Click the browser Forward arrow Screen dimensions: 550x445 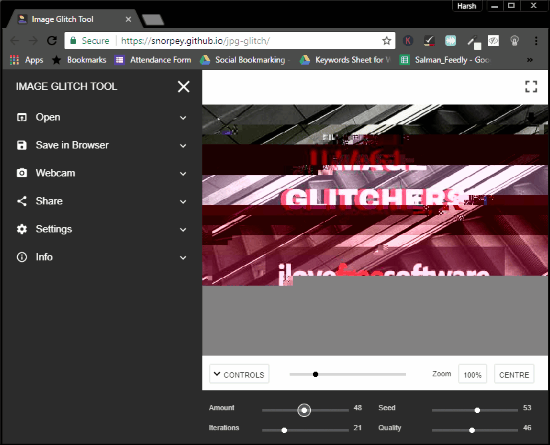[33, 41]
